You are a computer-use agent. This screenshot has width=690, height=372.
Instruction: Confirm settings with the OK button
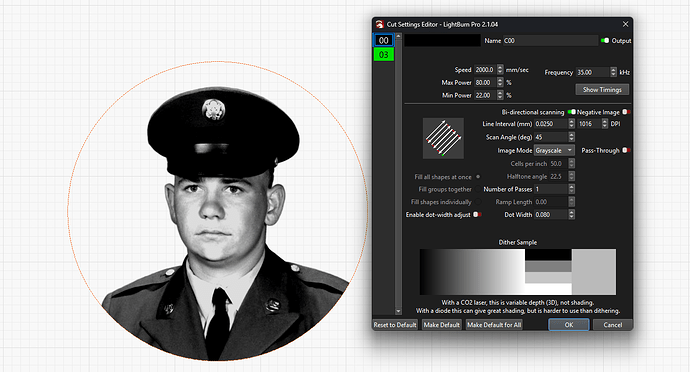tap(569, 325)
